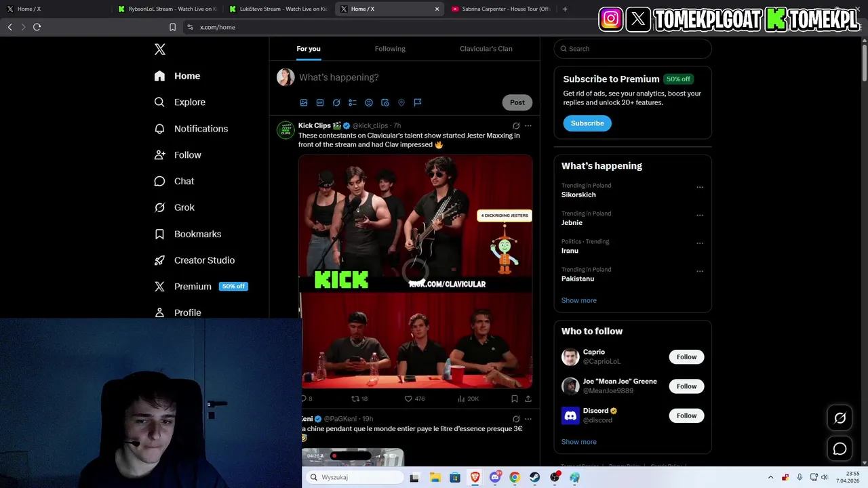Open more options on PaGKeni post
Screen dimensions: 868x488
tap(528, 419)
